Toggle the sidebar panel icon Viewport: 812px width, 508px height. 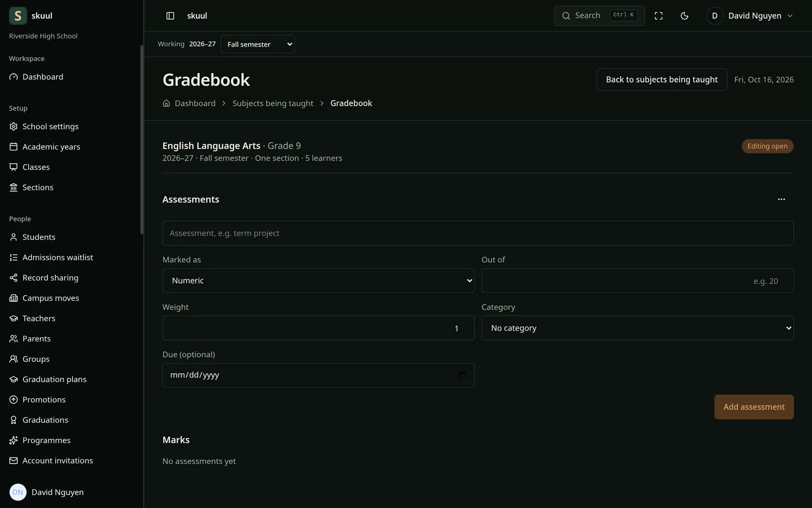(x=171, y=16)
